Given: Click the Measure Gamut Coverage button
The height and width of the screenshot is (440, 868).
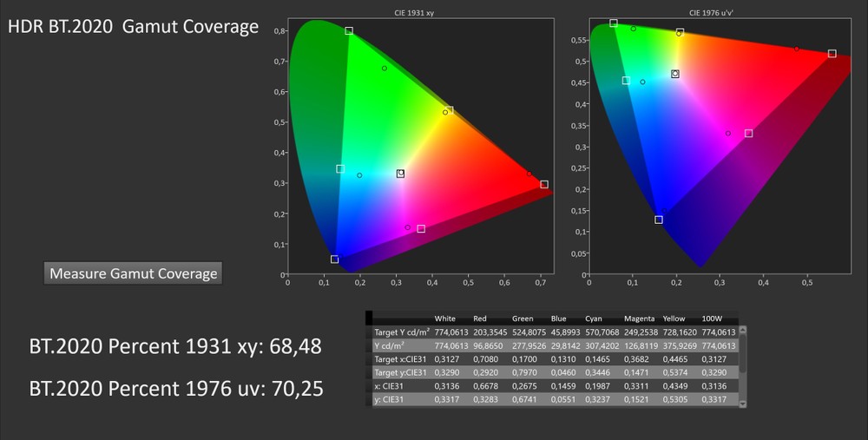Looking at the screenshot, I should click(133, 273).
